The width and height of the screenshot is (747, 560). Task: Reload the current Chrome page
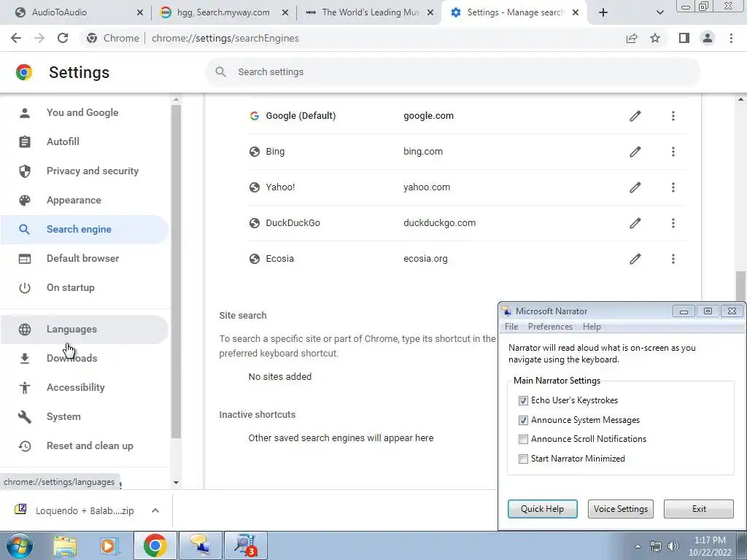(63, 38)
